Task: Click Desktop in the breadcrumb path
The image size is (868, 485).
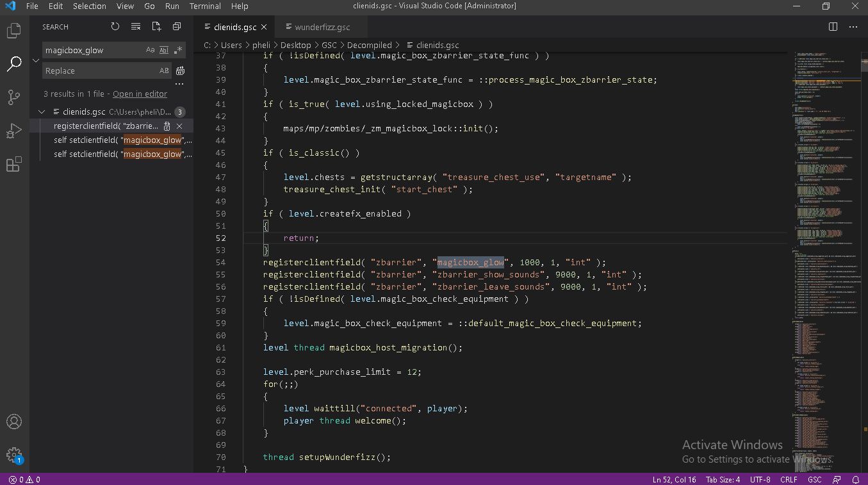Action: coord(296,45)
